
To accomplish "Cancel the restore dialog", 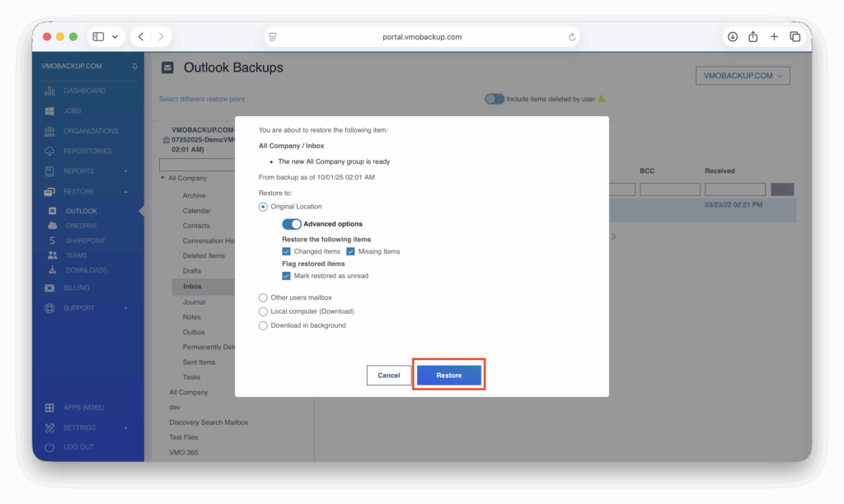I will pos(388,376).
